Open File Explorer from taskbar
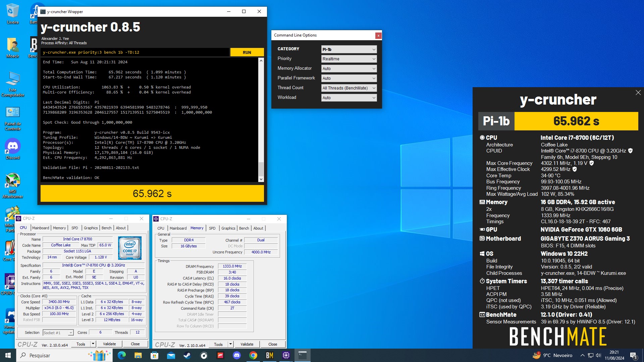Viewport: 644px width, 362px height. tap(138, 355)
